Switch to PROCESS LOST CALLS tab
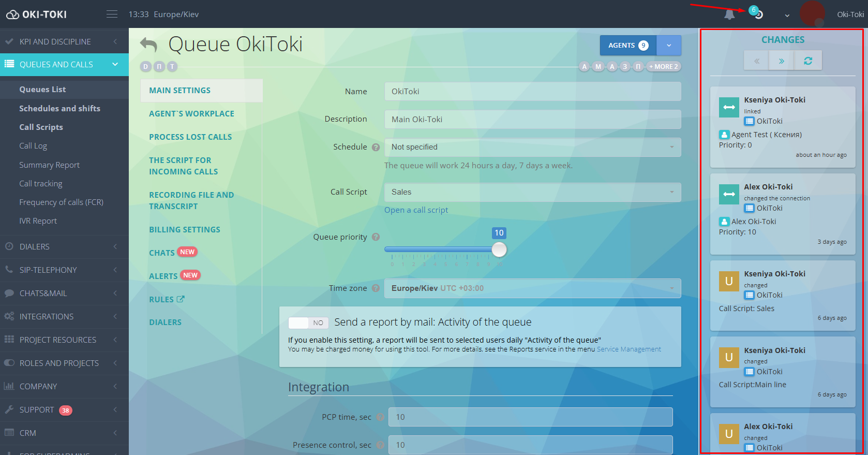The width and height of the screenshot is (868, 455). [x=190, y=137]
